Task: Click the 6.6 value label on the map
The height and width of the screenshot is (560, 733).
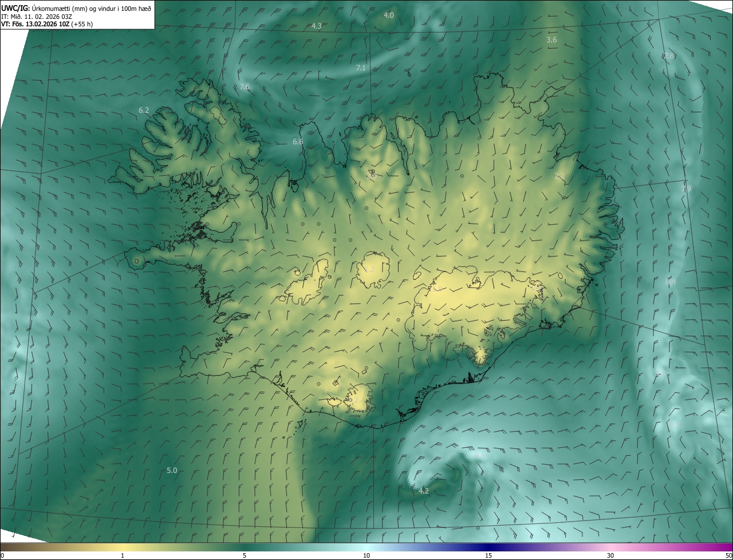Action: [x=298, y=141]
